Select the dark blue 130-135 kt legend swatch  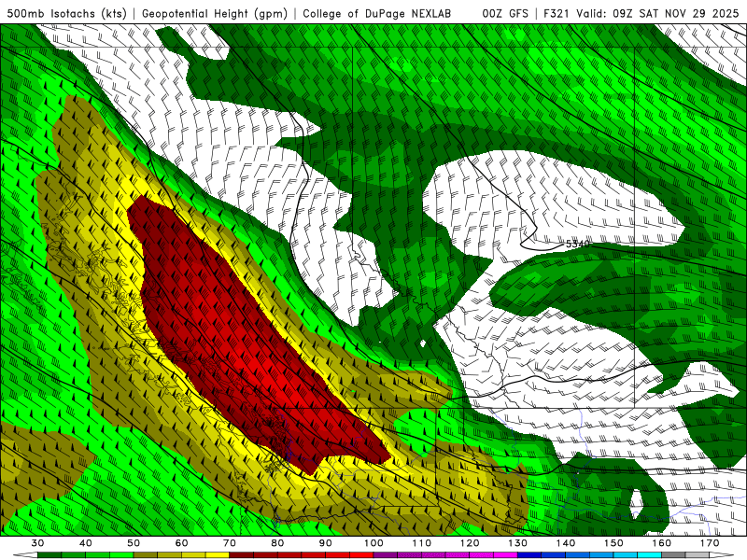pyautogui.click(x=529, y=555)
